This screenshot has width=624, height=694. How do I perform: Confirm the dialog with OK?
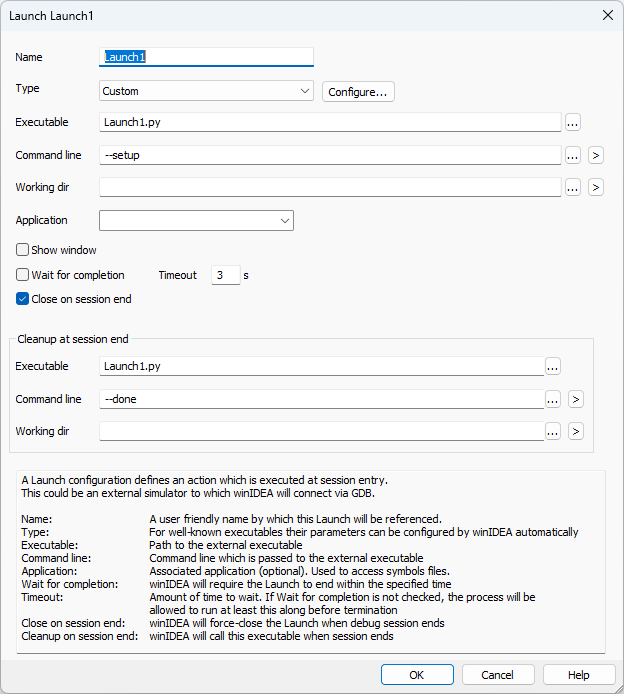pos(417,675)
